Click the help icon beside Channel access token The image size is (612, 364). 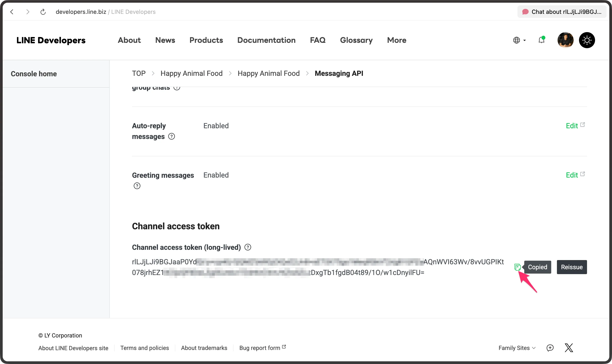[x=248, y=247]
